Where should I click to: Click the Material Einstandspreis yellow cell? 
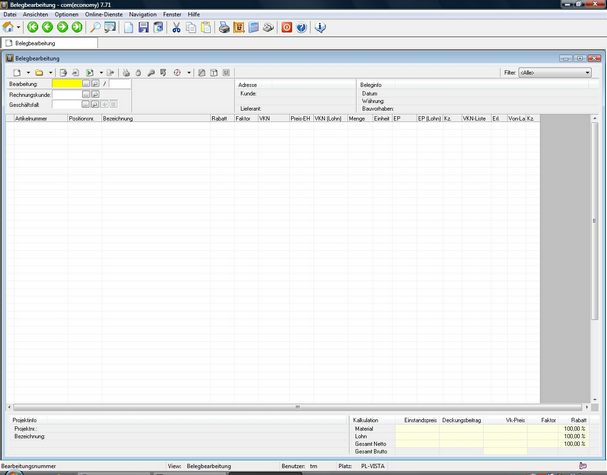pos(417,429)
